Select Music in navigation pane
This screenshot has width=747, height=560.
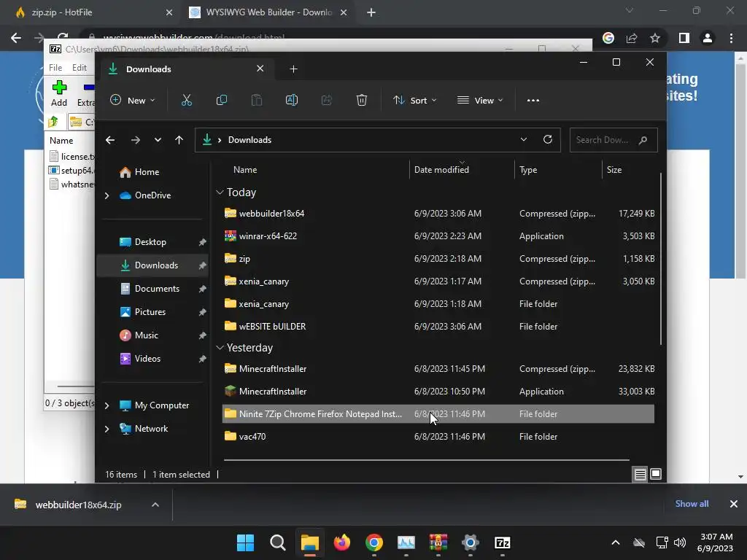153,335
